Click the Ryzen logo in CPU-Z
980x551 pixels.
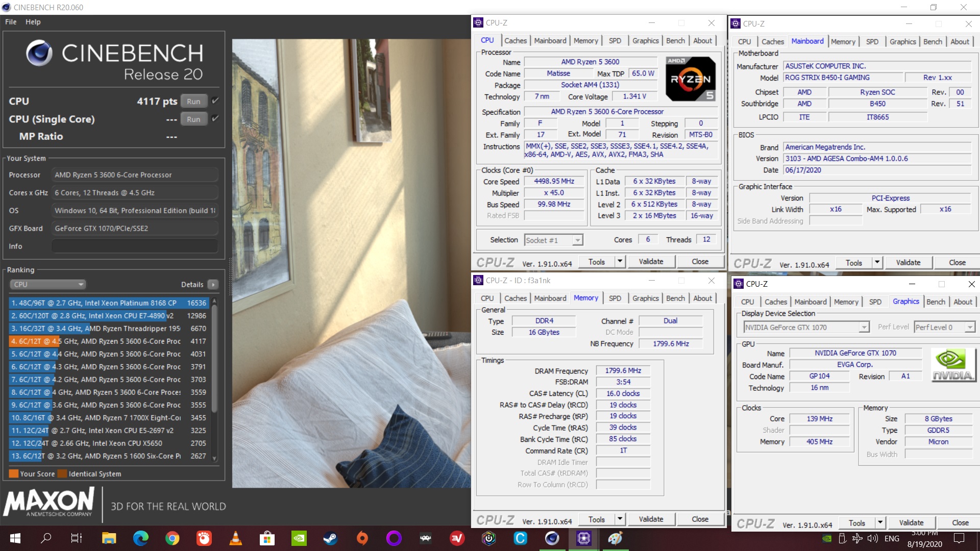coord(691,79)
